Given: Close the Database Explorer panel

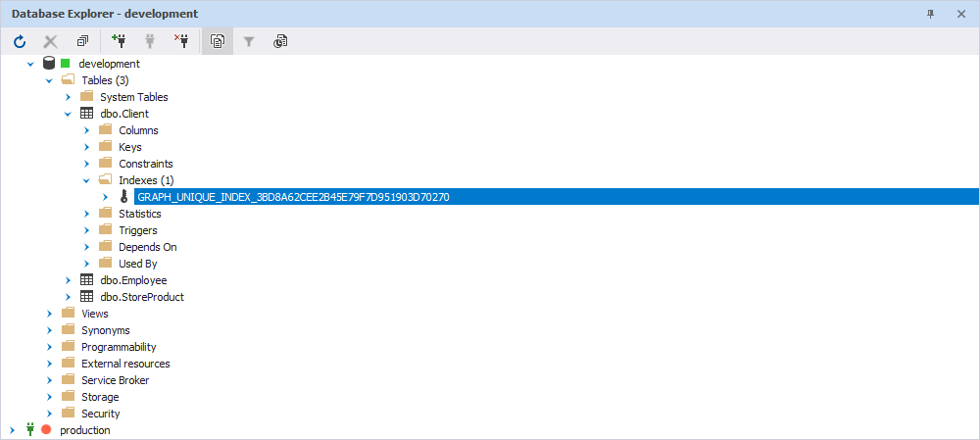Looking at the screenshot, I should 961,14.
